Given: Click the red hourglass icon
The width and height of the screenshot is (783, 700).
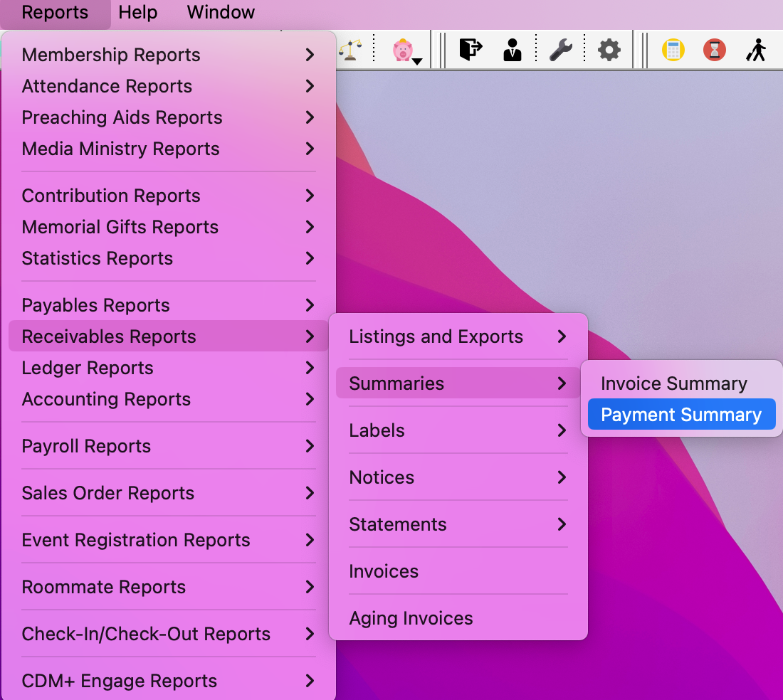Looking at the screenshot, I should click(714, 50).
